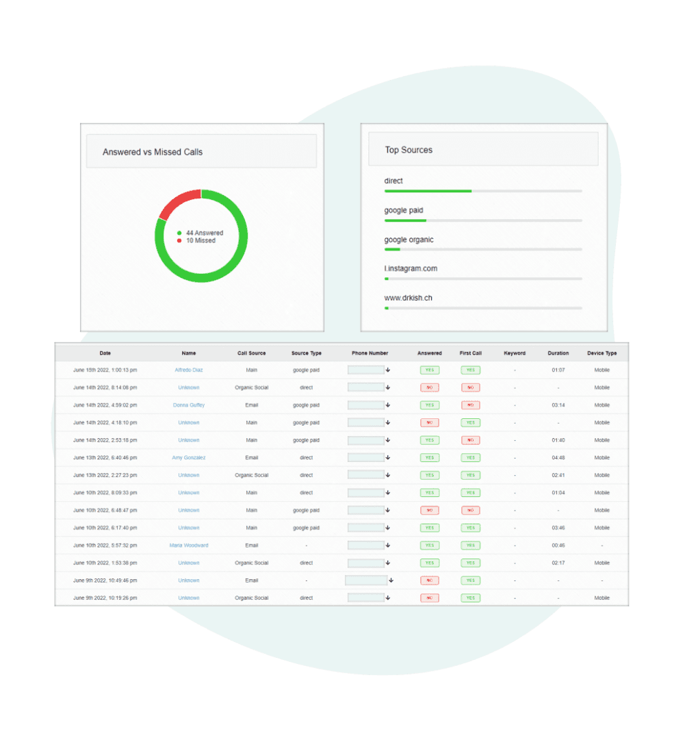Click the down arrow in Alfredo Diaz's row
The width and height of the screenshot is (700, 729).
point(388,370)
